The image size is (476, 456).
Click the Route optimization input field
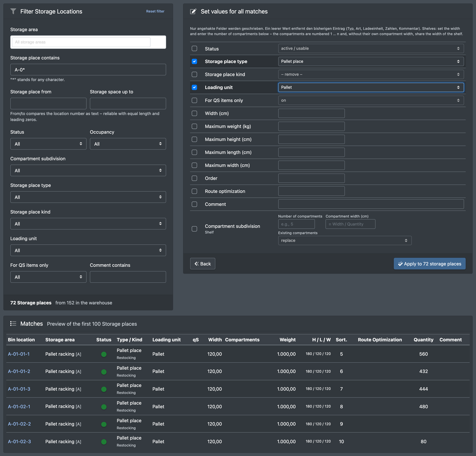coord(311,191)
